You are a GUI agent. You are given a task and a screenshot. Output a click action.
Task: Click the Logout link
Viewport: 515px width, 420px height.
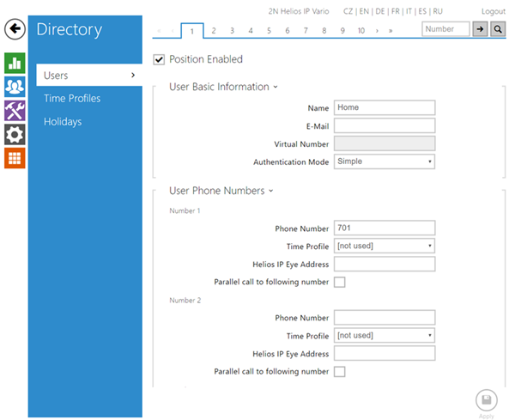(494, 11)
